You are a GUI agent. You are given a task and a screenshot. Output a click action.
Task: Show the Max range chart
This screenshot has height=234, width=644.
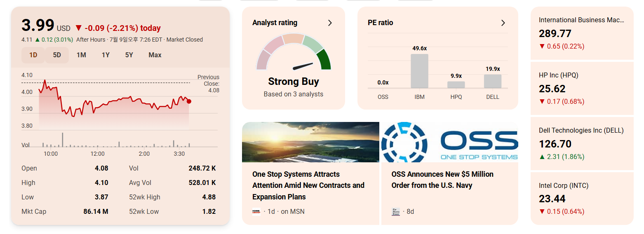click(155, 55)
